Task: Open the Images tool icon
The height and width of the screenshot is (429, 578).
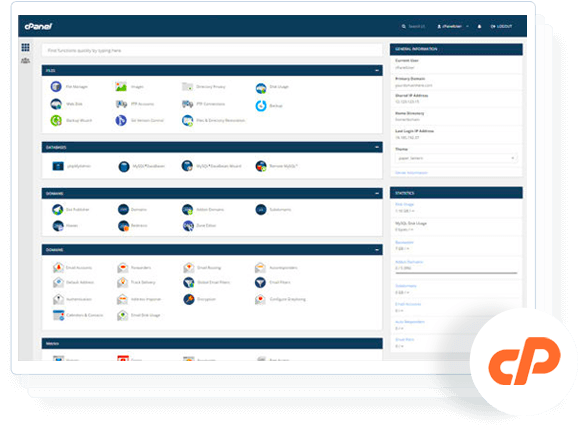Action: click(121, 87)
